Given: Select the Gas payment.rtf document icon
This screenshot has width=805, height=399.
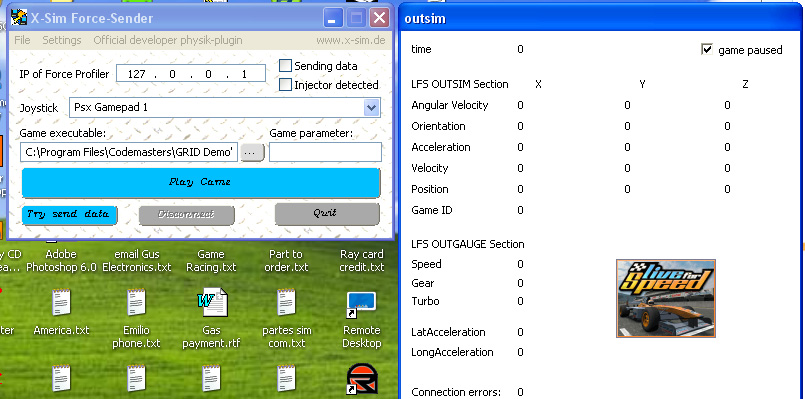Looking at the screenshot, I should coord(211,318).
